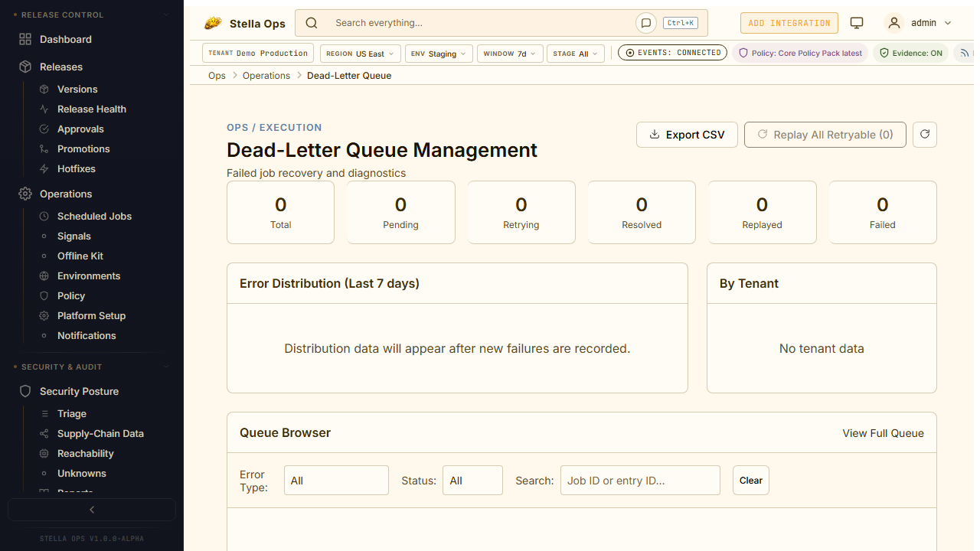Viewport: 980px width, 551px height.
Task: Toggle the Evidence: ON status chip
Action: point(910,54)
